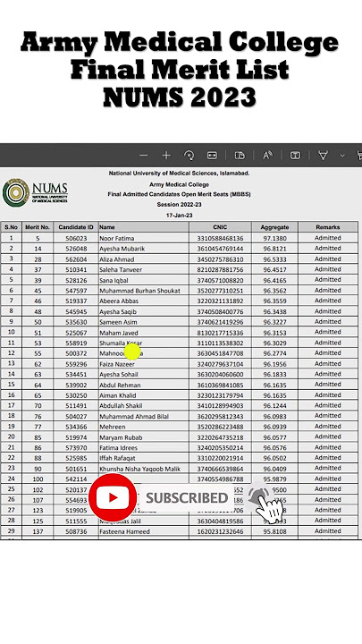Select the name Maham Javed
The width and height of the screenshot is (362, 644).
pyautogui.click(x=119, y=333)
